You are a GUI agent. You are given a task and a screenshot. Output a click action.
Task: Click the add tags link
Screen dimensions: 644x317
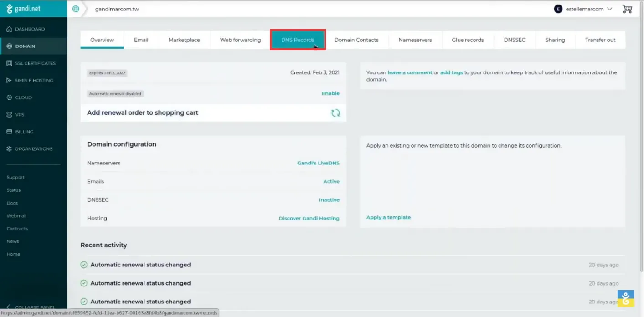click(451, 72)
